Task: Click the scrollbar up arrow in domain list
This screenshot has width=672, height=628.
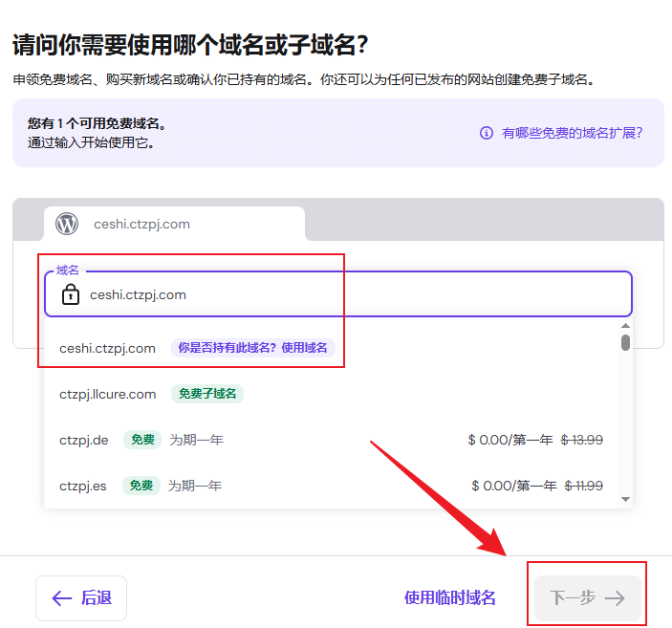Action: tap(625, 326)
